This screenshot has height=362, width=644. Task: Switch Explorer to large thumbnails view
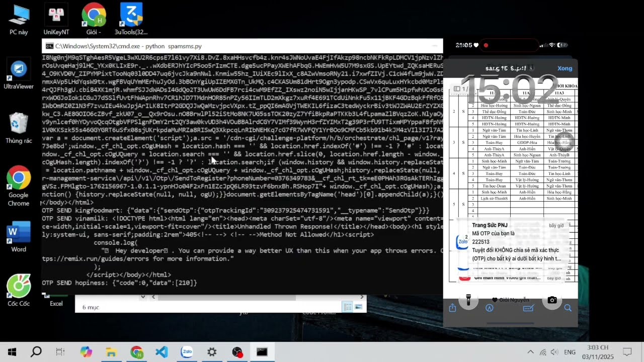(359, 307)
